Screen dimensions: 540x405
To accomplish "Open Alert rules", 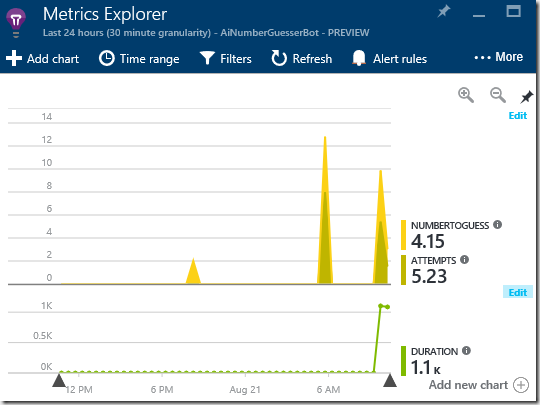I will (x=390, y=59).
